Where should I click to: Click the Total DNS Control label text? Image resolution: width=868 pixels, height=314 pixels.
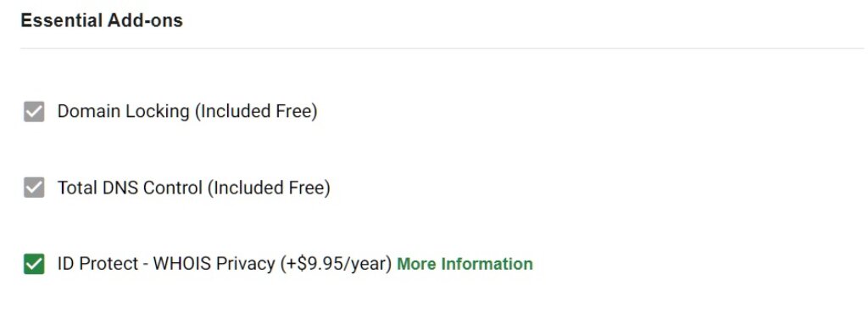(194, 188)
